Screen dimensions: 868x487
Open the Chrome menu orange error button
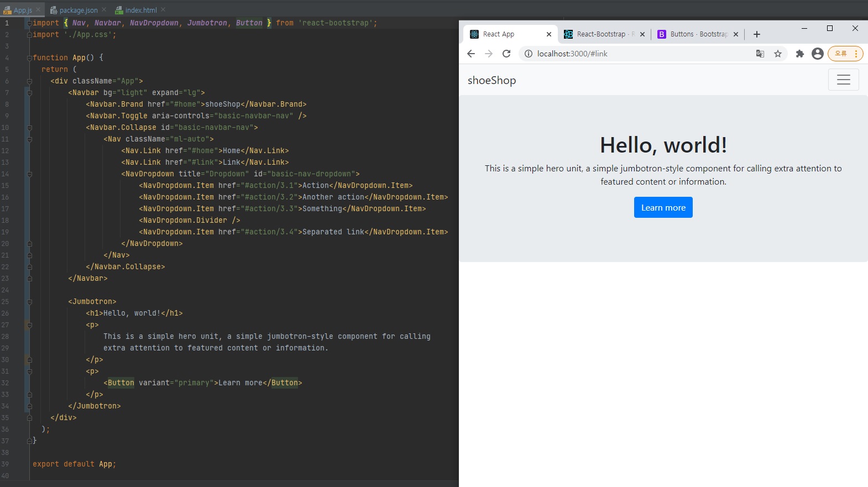click(x=845, y=54)
